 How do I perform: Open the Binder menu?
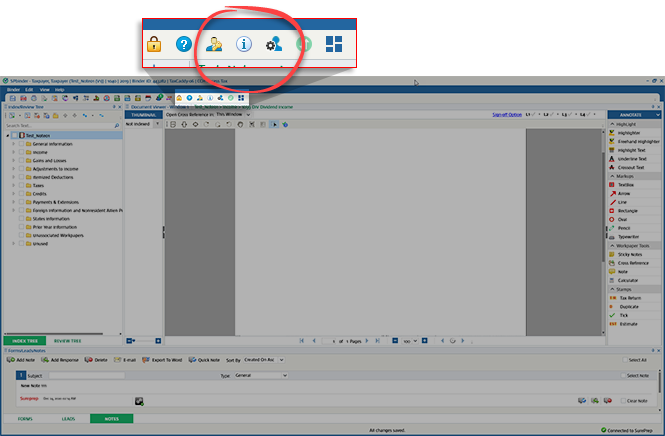click(13, 89)
